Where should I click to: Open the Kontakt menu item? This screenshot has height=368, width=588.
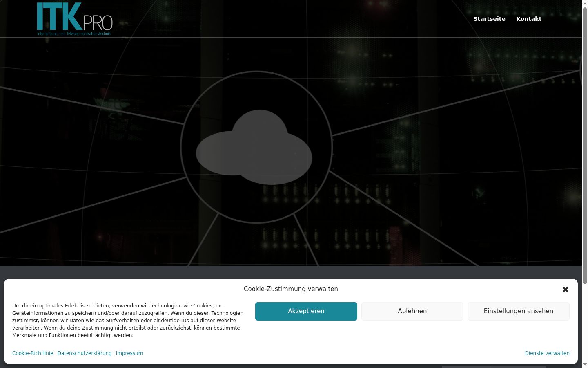coord(529,19)
